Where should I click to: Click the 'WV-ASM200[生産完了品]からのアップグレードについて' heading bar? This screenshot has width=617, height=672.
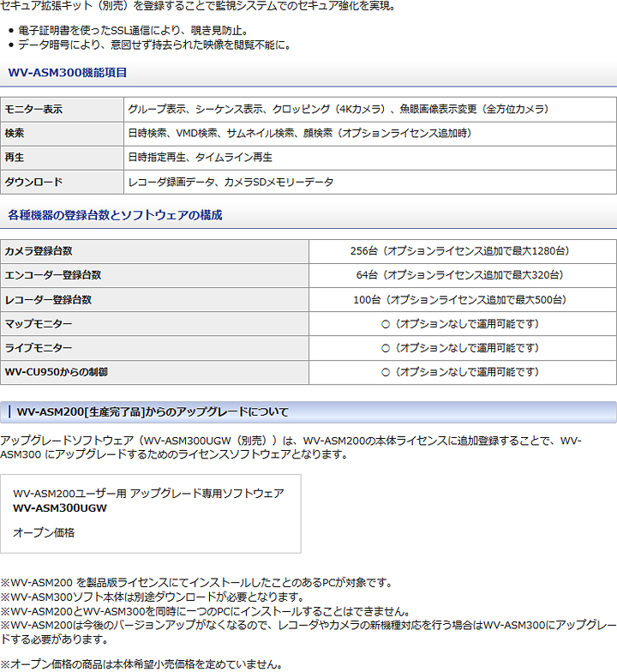(308, 412)
